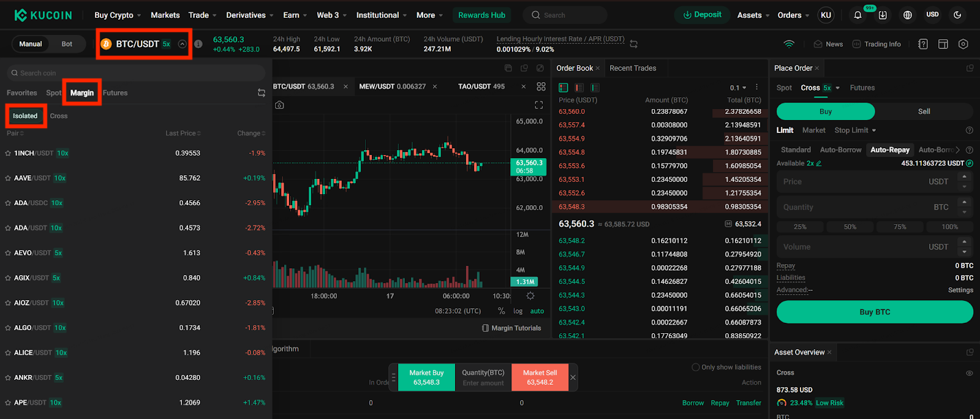Expand the Assets dropdown
Image resolution: width=980 pixels, height=419 pixels.
tap(753, 15)
